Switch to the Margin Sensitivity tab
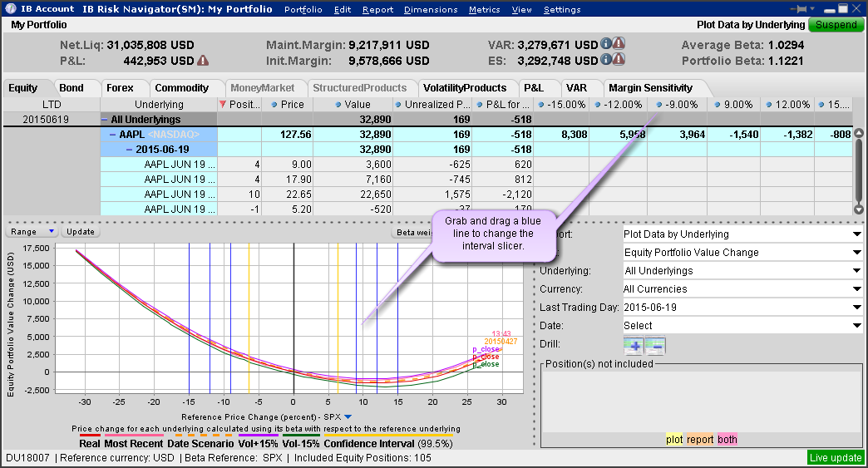This screenshot has height=468, width=868. tap(650, 88)
